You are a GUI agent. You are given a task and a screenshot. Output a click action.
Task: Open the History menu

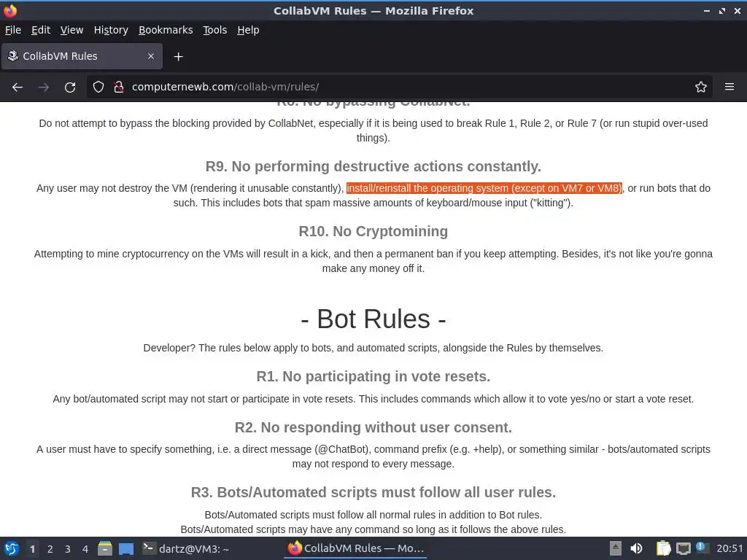(x=111, y=30)
